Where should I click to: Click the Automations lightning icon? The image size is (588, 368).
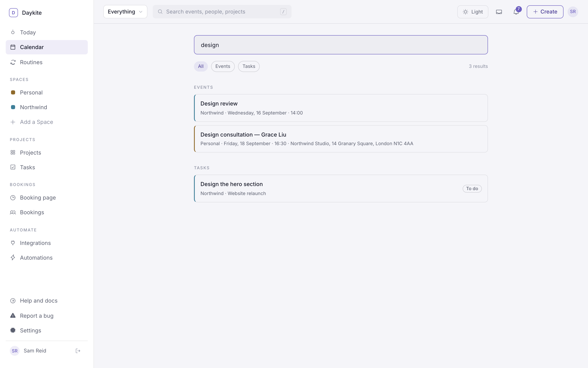(13, 258)
